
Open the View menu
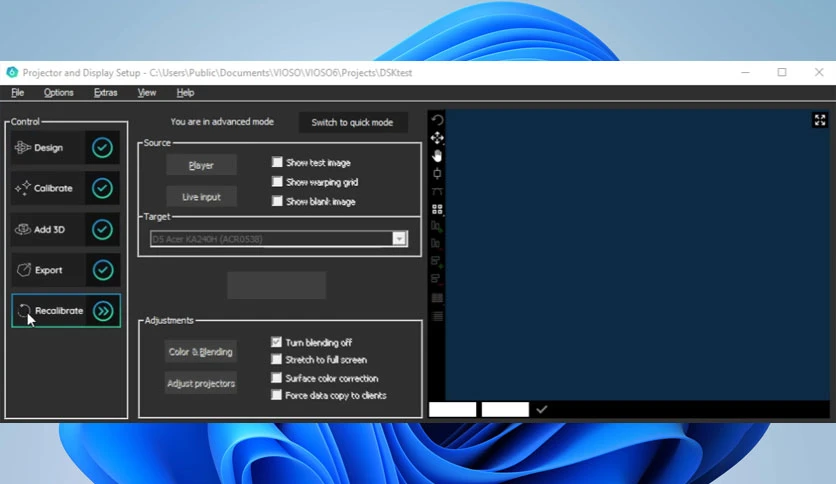pos(147,93)
